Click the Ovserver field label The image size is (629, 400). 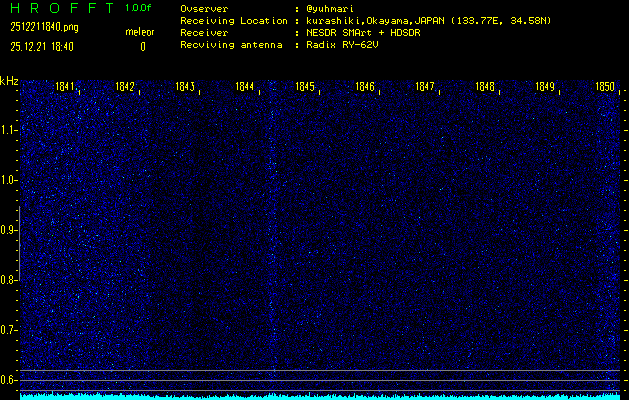204,9
